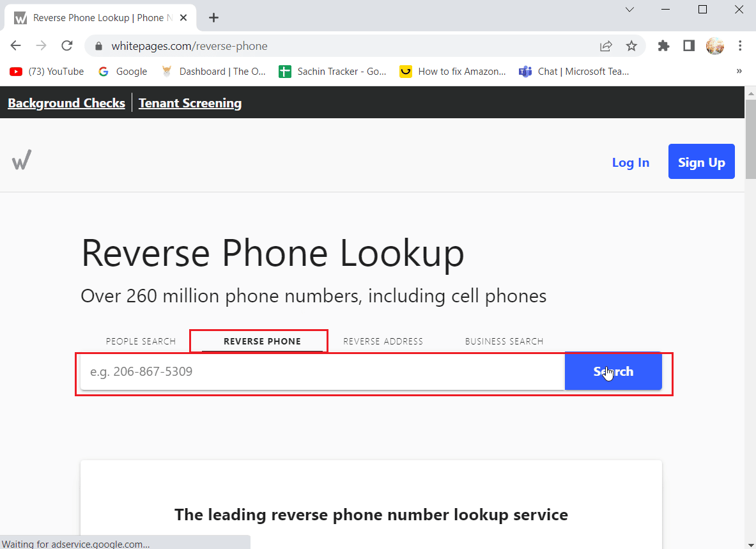Open the How to fix Amazon bookmark
Image resolution: width=756 pixels, height=549 pixels.
click(x=452, y=72)
